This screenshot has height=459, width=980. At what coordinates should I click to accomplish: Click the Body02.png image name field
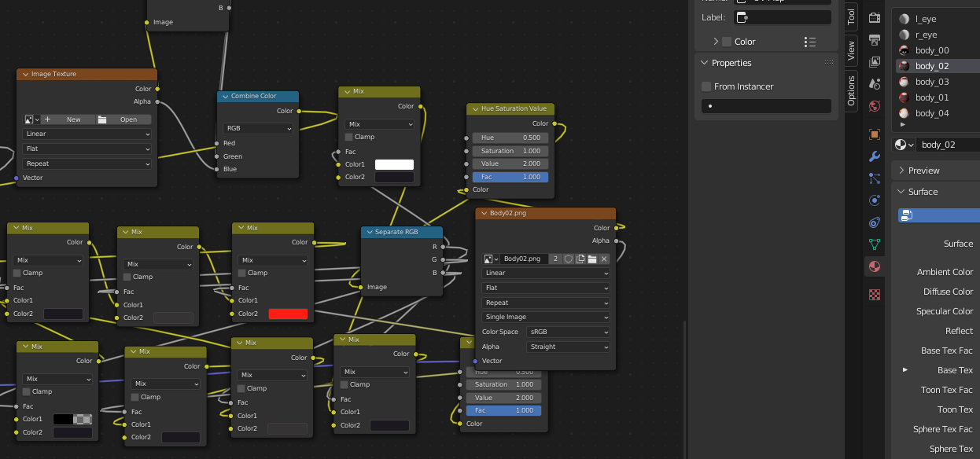pyautogui.click(x=525, y=259)
